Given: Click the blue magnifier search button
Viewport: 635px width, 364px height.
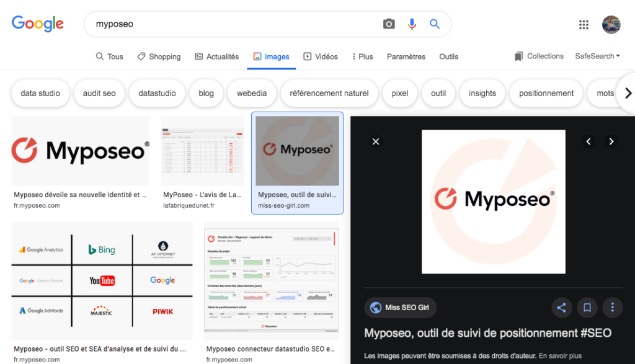Looking at the screenshot, I should tap(435, 24).
